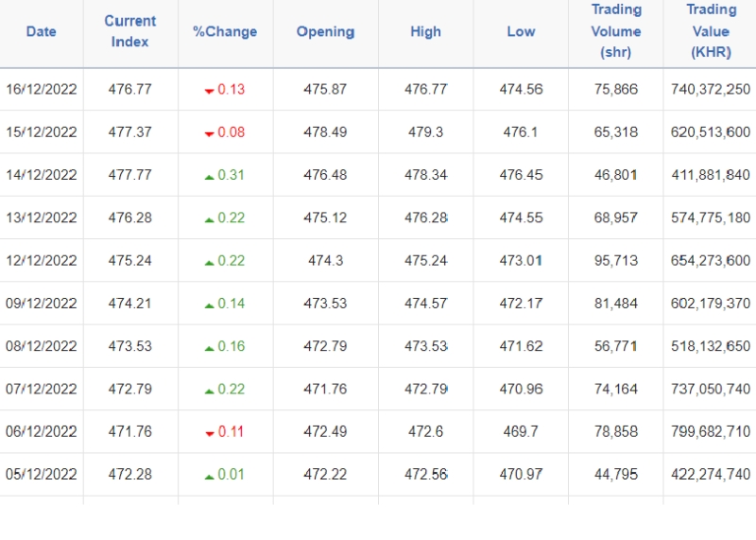
Task: Select the 12/12/2022 date cell
Action: click(42, 261)
